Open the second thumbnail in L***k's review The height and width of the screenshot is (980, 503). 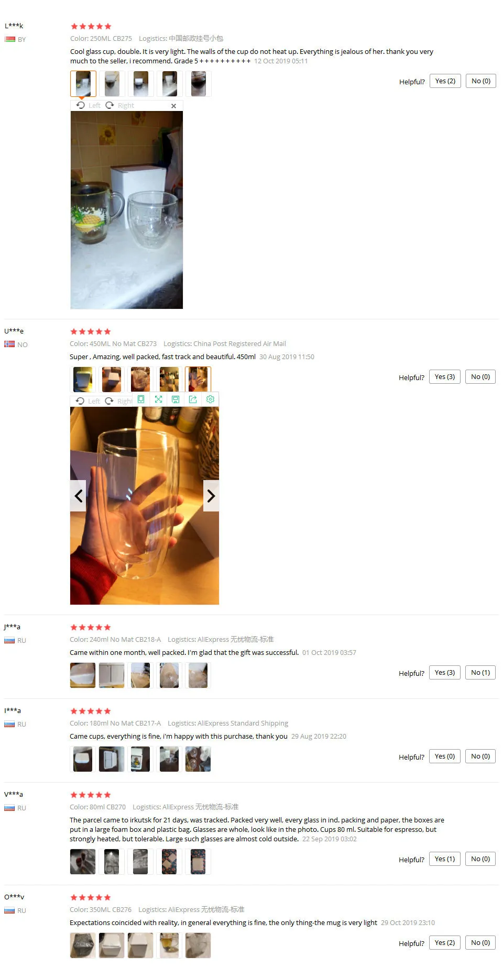tap(112, 84)
